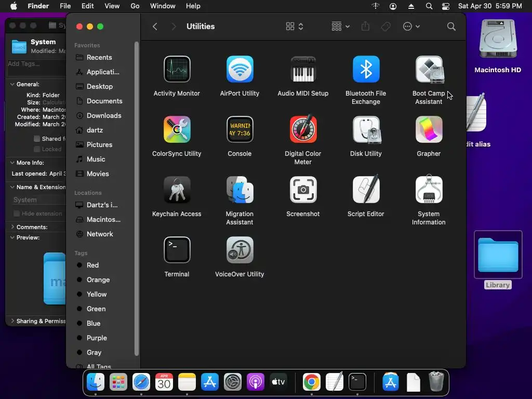This screenshot has height=399, width=532.
Task: Select the Console app icon
Action: pos(240,129)
